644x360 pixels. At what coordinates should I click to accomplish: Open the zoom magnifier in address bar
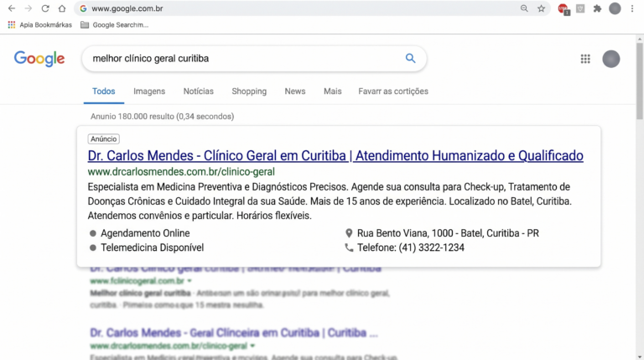[524, 8]
